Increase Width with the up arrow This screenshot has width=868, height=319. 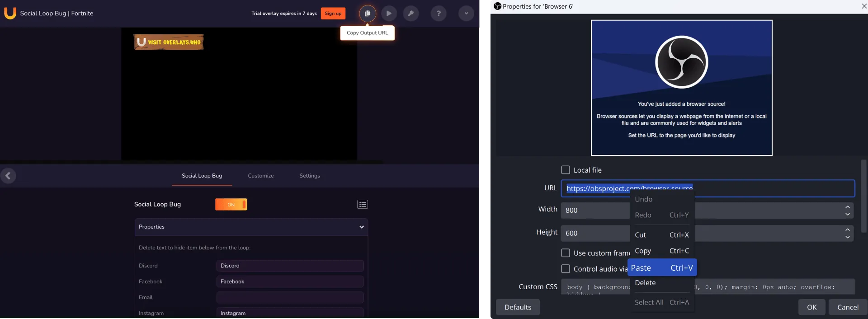[848, 207]
